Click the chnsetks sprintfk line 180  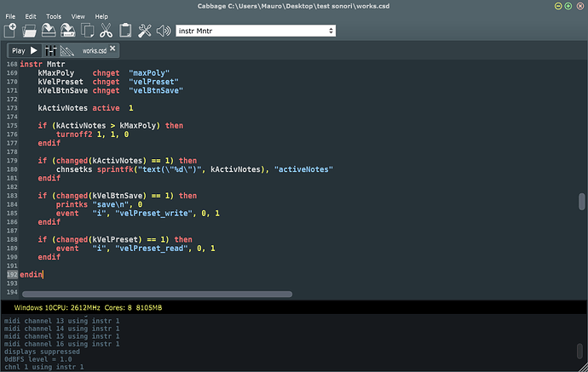[x=194, y=169]
